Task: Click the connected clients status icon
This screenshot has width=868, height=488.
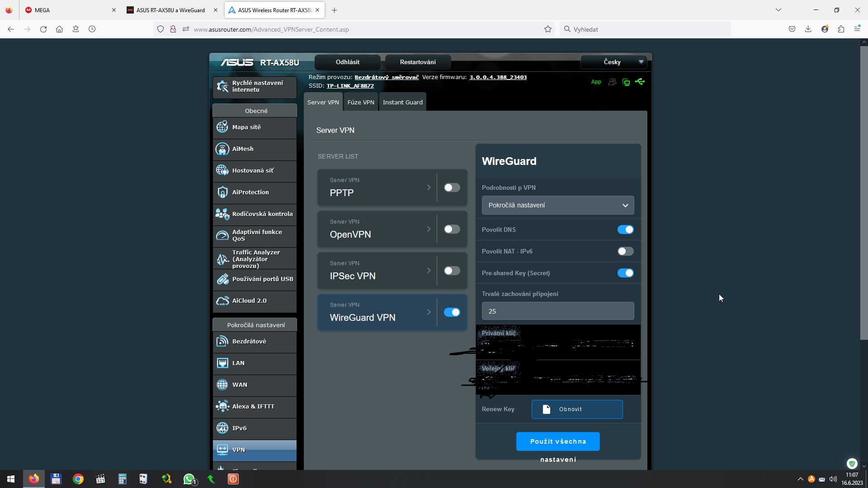Action: [x=612, y=82]
